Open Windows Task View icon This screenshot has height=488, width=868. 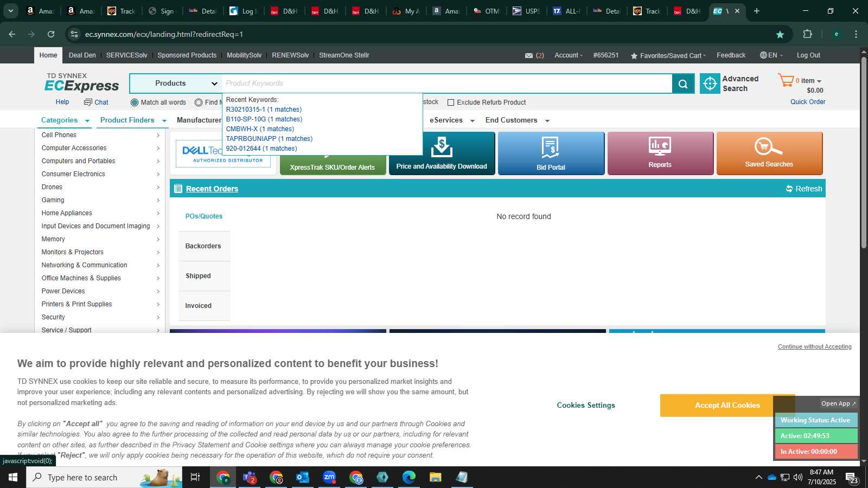[195, 477]
